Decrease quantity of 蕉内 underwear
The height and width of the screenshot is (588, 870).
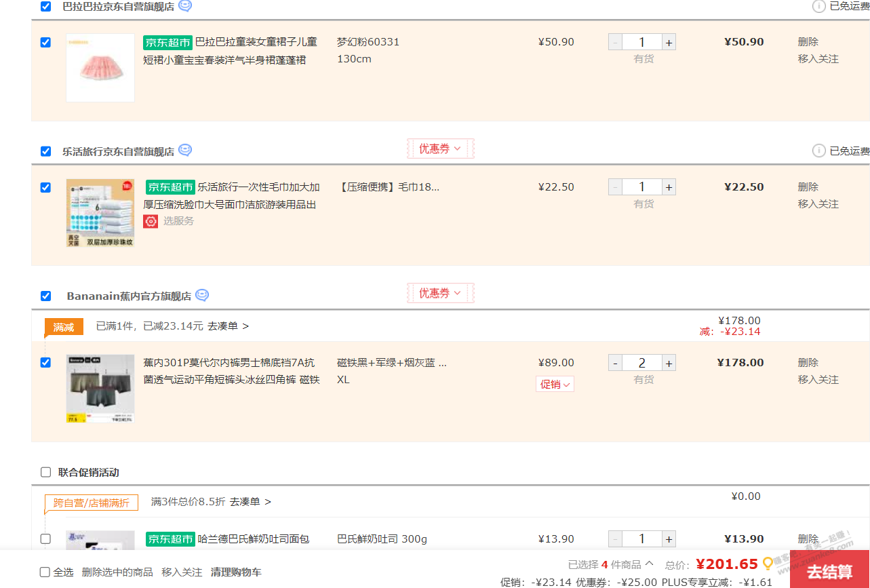click(x=615, y=363)
